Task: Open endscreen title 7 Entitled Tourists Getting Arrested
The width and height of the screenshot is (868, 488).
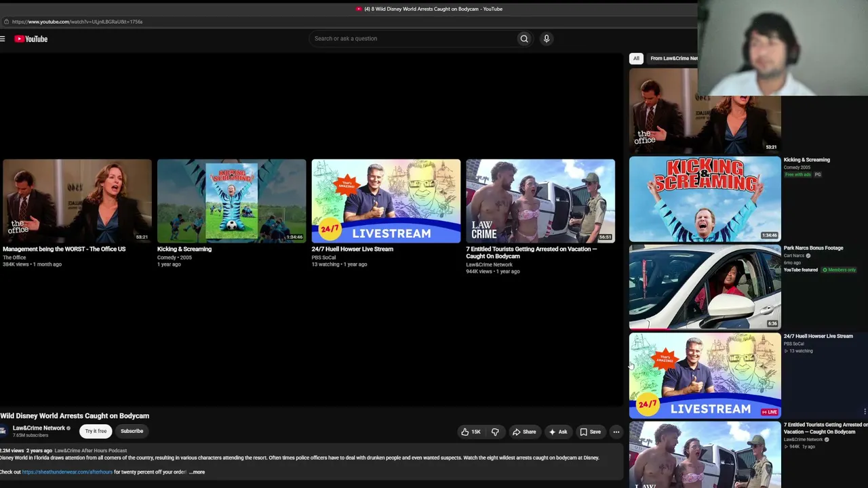Action: pyautogui.click(x=532, y=253)
